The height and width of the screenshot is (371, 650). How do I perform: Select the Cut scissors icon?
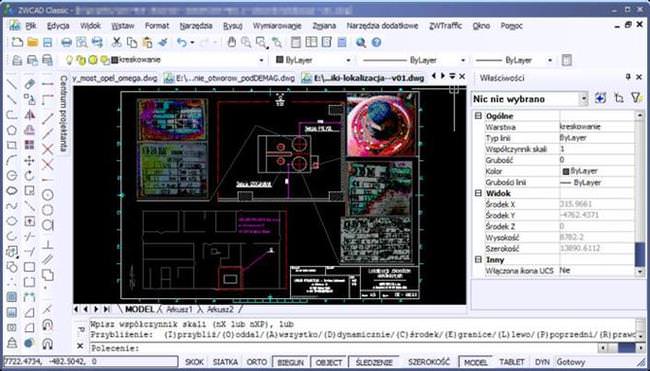117,42
